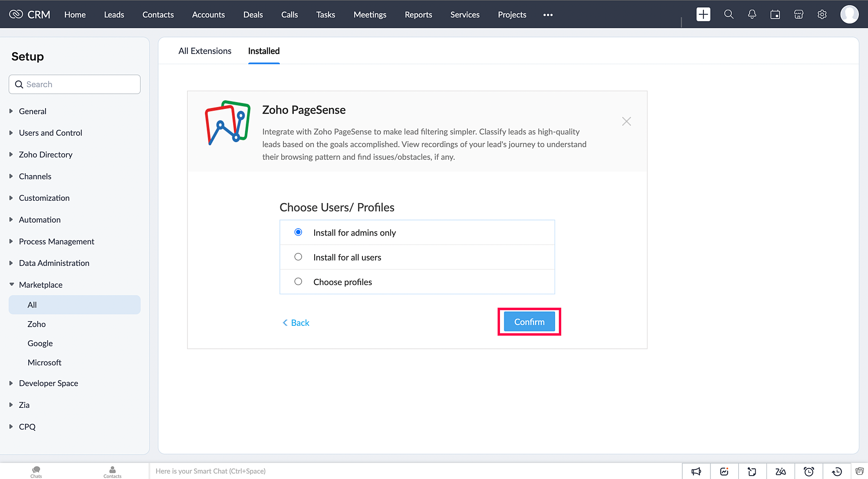Click the announcements megaphone icon
868x479 pixels.
696,471
